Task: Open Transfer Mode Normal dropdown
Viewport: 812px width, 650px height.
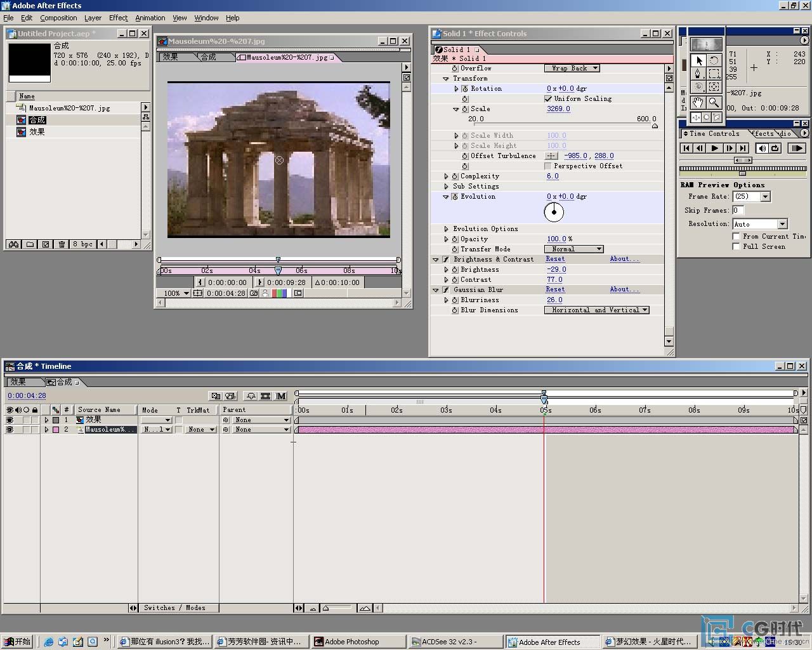Action: (x=573, y=249)
